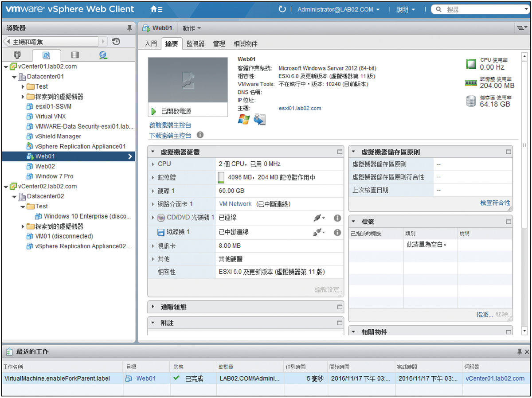Viewport: 532px width, 398px height.
Task: Open the VM Network link
Action: click(x=235, y=204)
